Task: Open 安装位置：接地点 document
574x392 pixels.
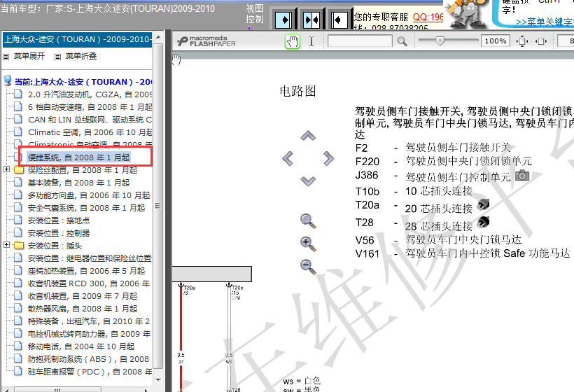Action: click(59, 220)
